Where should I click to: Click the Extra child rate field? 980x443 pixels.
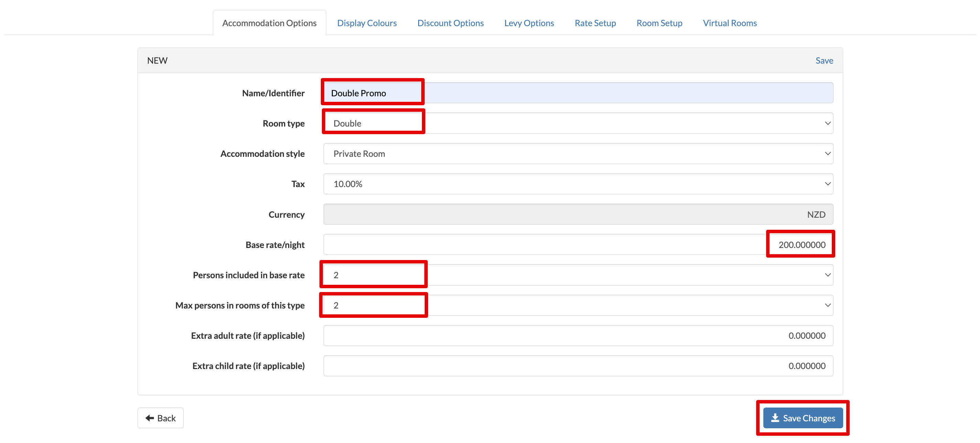click(578, 366)
